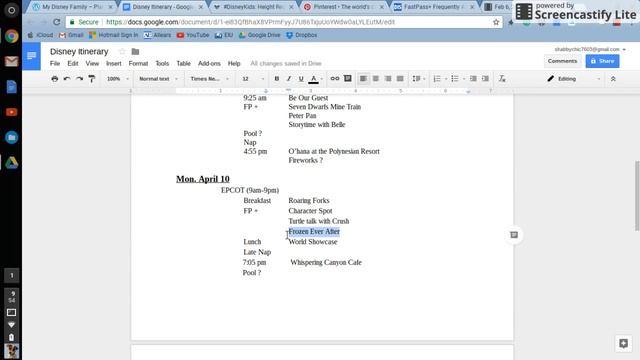This screenshot has width=640, height=360.
Task: Click the Redo arrow icon
Action: tap(79, 79)
